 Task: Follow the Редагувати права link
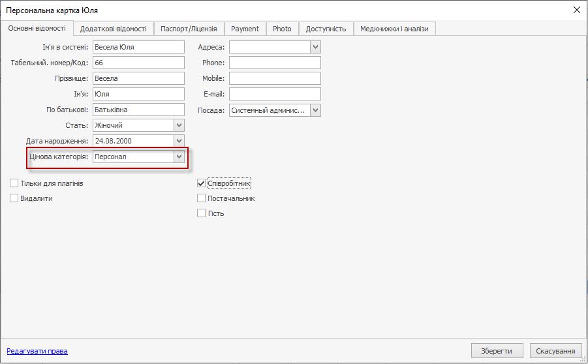coord(37,351)
